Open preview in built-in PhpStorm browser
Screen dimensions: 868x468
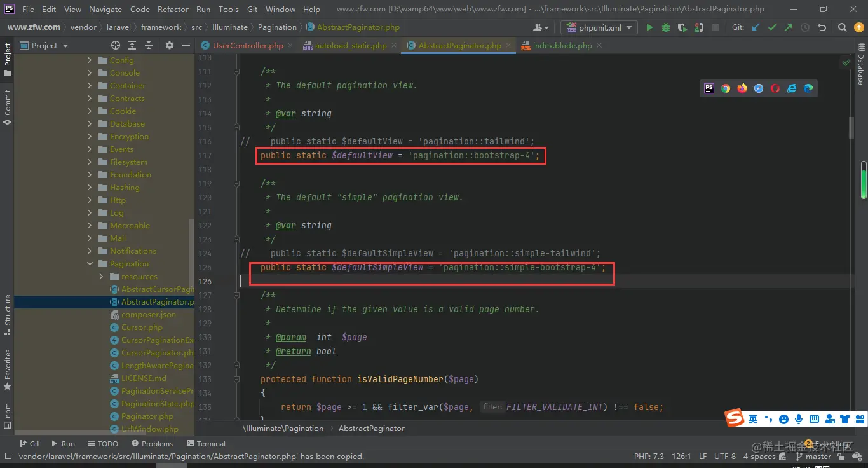coord(709,88)
